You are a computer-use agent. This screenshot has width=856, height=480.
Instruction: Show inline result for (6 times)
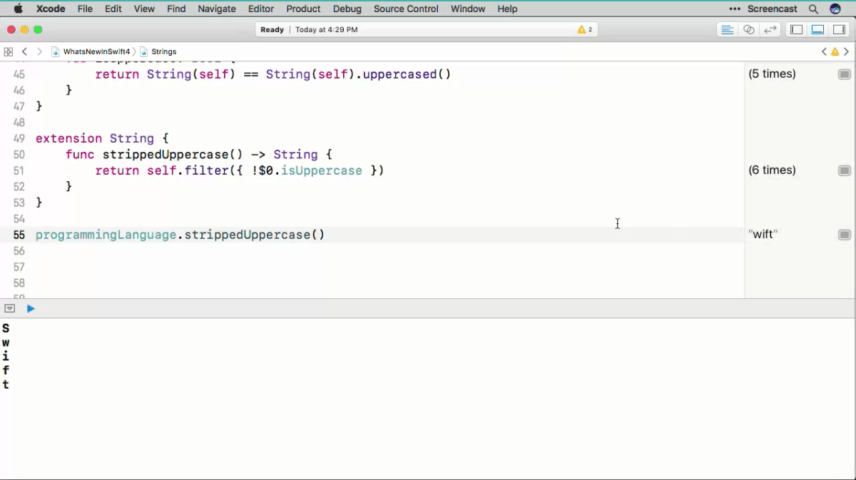[x=845, y=171]
